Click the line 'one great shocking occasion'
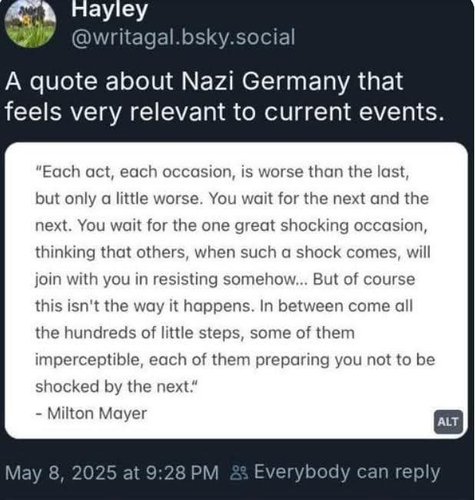 (231, 226)
